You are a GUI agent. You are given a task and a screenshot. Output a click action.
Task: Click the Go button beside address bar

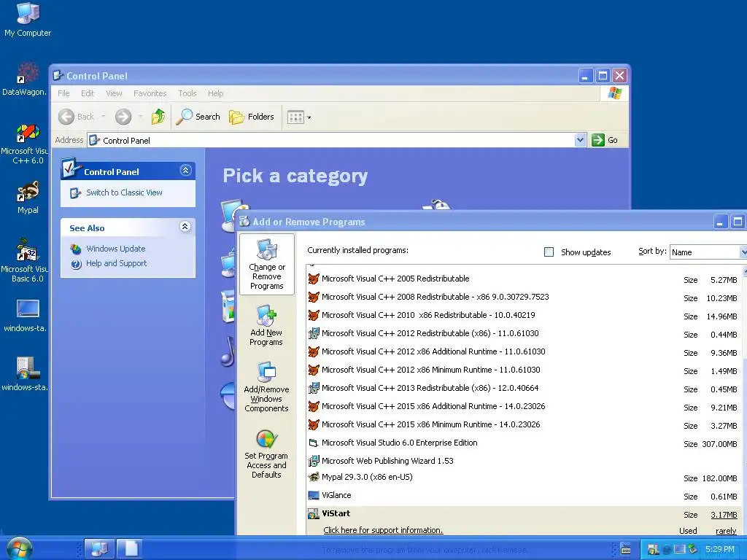(x=605, y=140)
